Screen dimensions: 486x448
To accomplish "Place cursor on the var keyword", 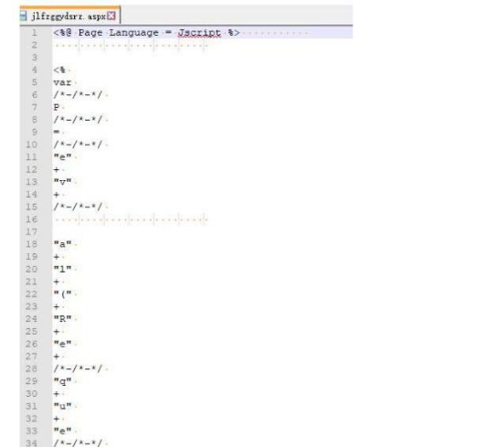I will tap(62, 82).
